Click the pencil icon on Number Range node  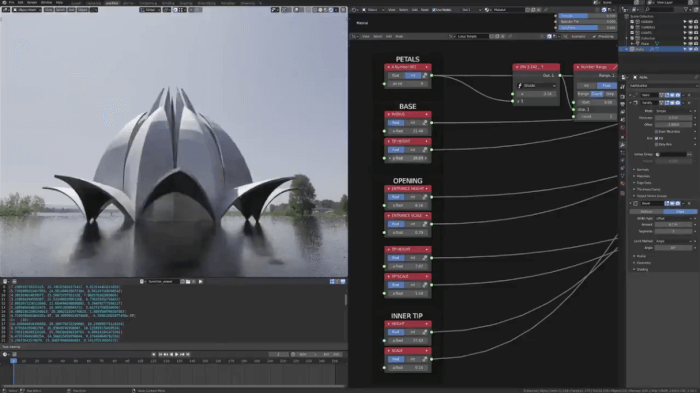[615, 67]
